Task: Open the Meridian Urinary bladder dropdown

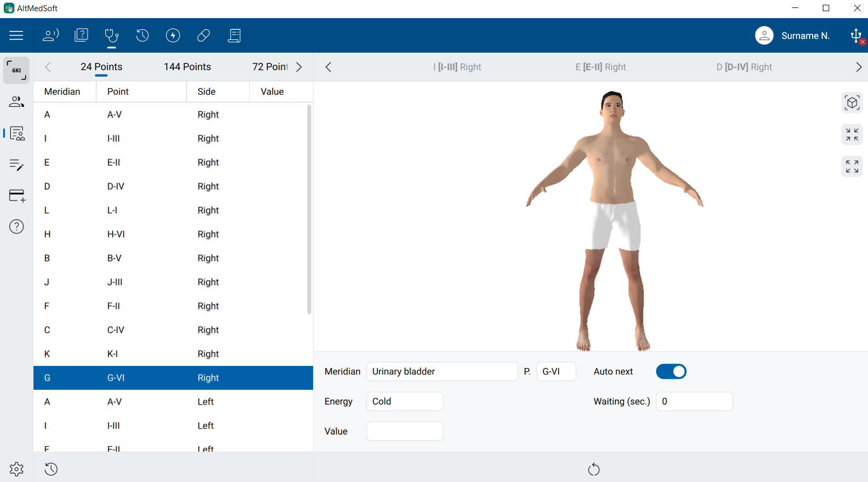Action: (442, 371)
